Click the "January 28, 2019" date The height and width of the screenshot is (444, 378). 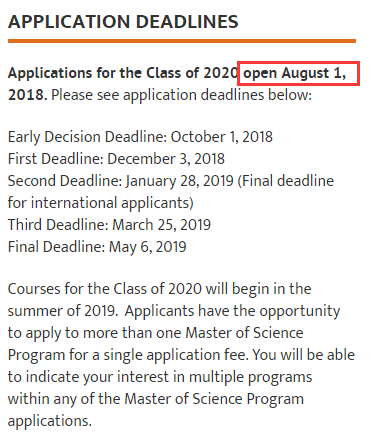pos(179,181)
